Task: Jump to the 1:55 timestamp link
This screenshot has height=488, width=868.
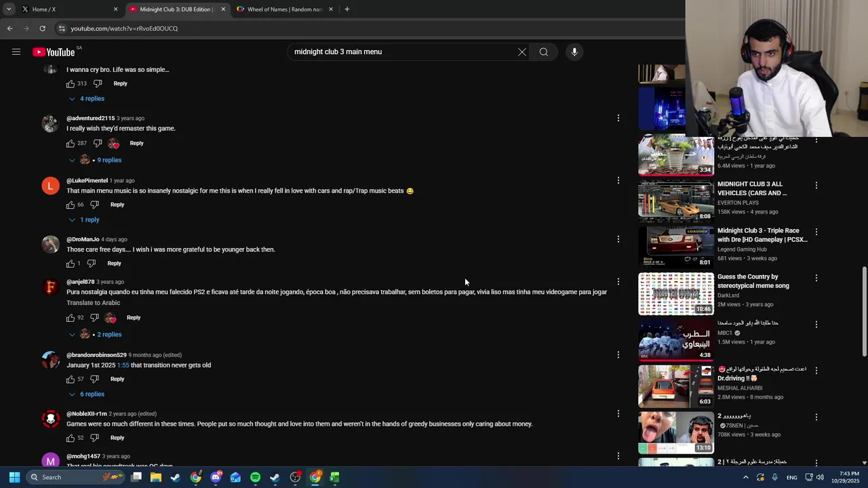Action: 123,365
